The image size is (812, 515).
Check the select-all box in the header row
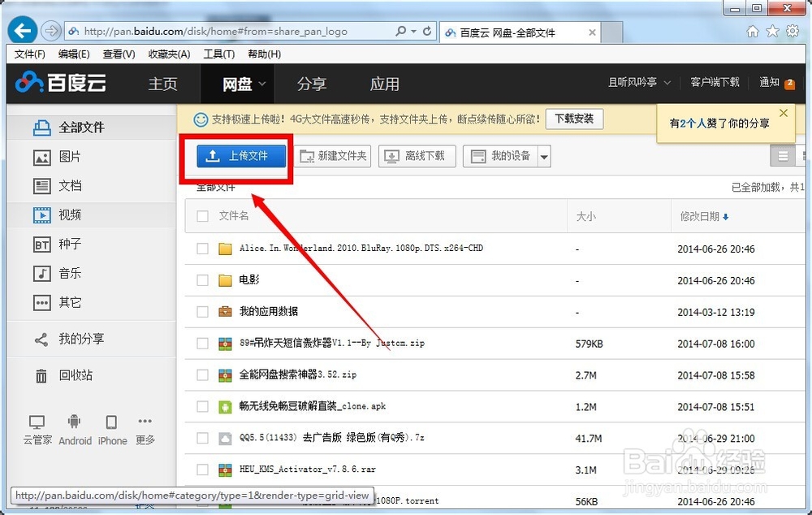point(202,216)
